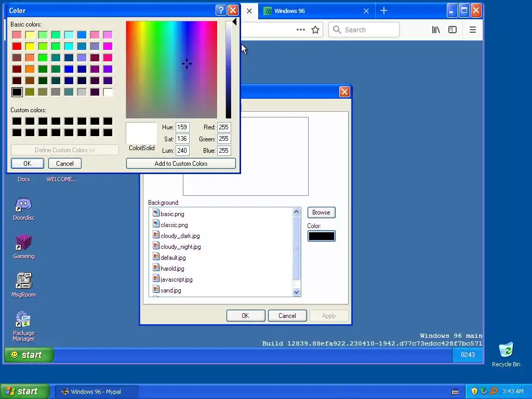Click the Windows 96 taskbar clock 02:43
This screenshot has width=532, height=399.
468,355
